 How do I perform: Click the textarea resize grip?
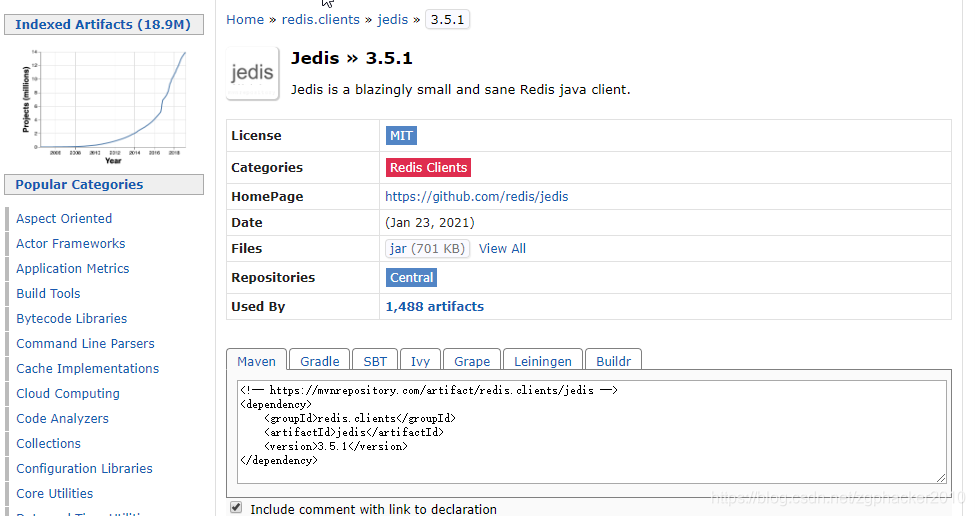coord(941,478)
